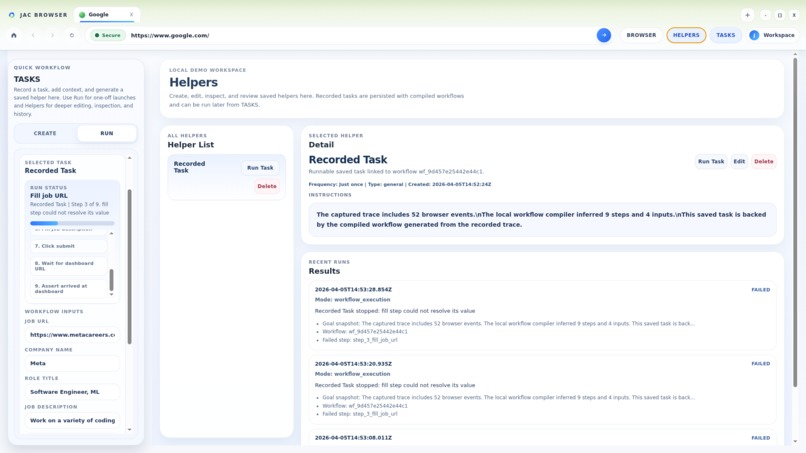Screen dimensions: 806x453
Task: Click FAILED status of 14:53:20 run
Action: click(760, 364)
